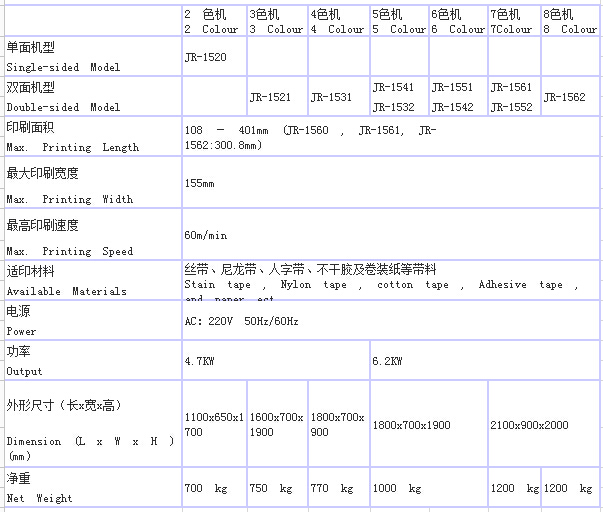Select the '8色机 8 Colour' header cell
The image size is (603, 512).
pos(570,21)
